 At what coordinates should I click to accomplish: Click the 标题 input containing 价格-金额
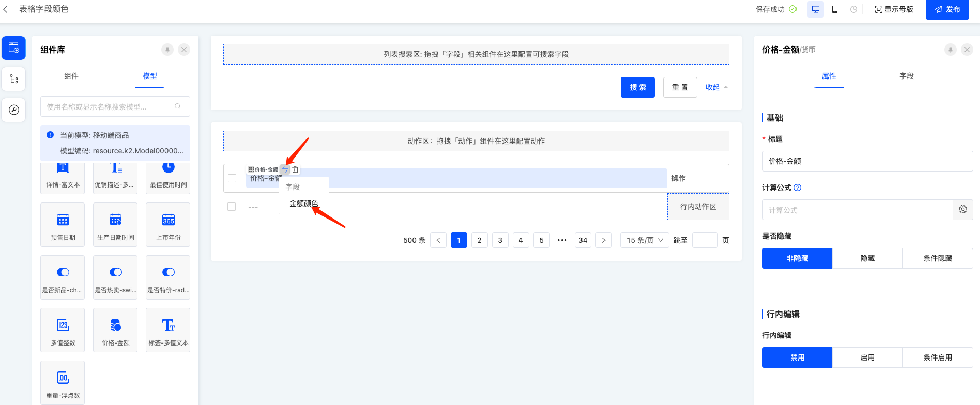pos(868,161)
